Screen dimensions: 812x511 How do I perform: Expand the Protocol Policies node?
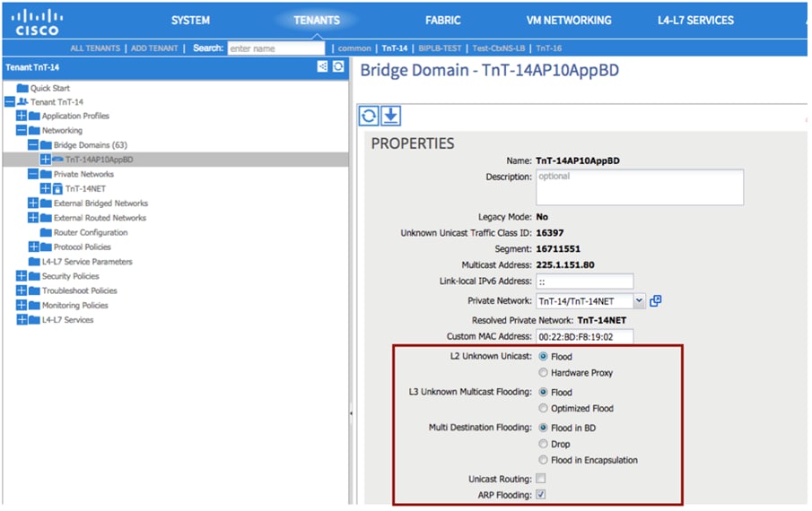[33, 247]
